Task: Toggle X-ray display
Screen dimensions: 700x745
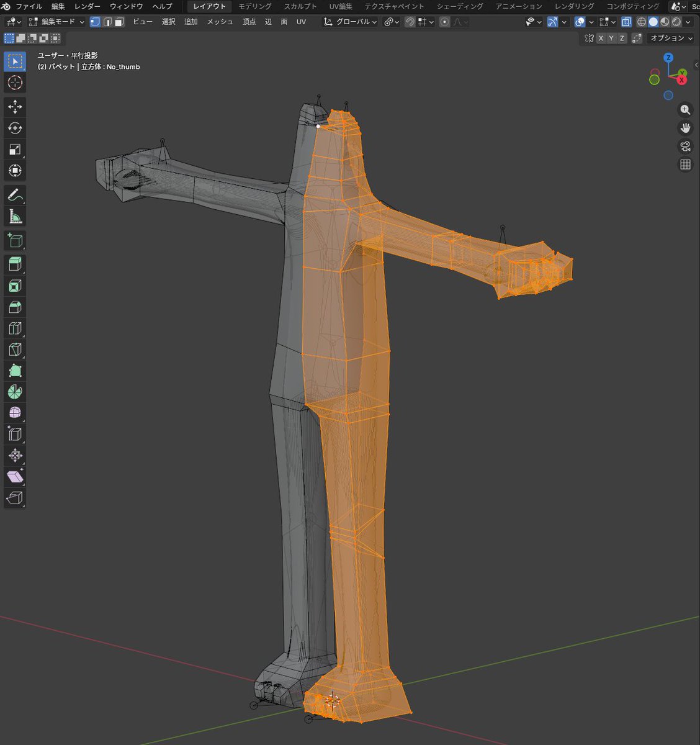Action: [626, 22]
